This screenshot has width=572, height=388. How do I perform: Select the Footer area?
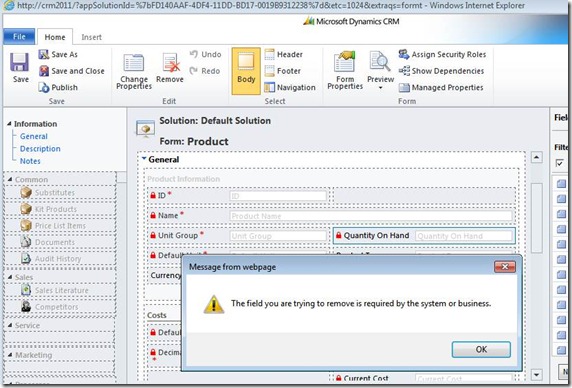tap(283, 71)
